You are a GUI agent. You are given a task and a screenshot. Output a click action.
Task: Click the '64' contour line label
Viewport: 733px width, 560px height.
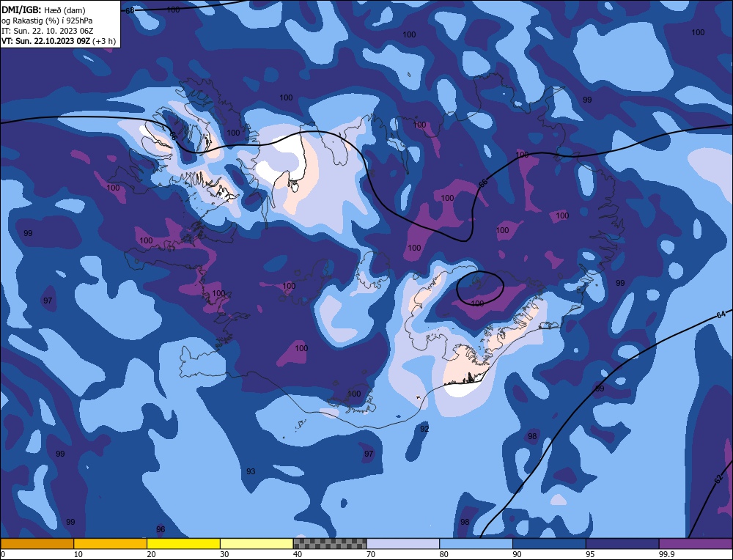click(x=721, y=314)
